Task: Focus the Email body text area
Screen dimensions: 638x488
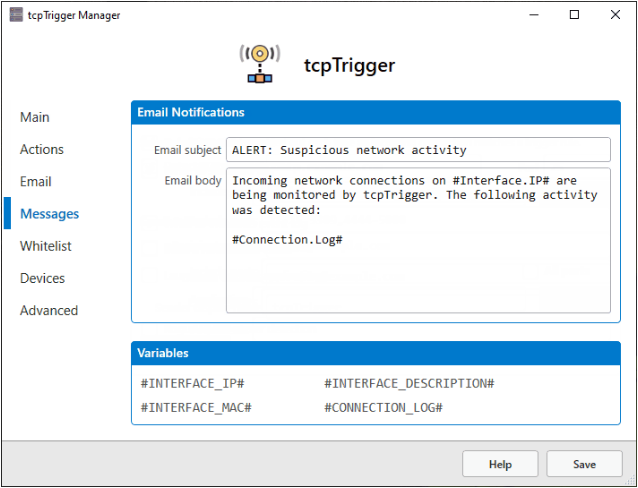Action: 418,240
